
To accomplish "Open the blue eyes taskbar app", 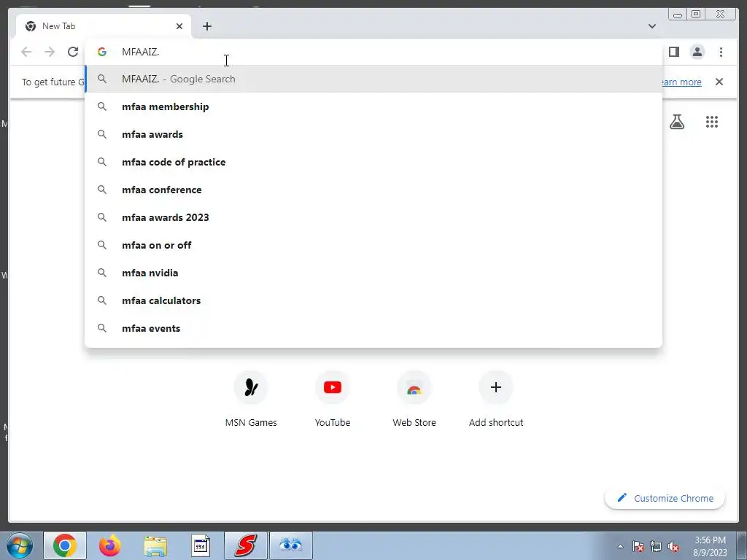I will pos(291,545).
